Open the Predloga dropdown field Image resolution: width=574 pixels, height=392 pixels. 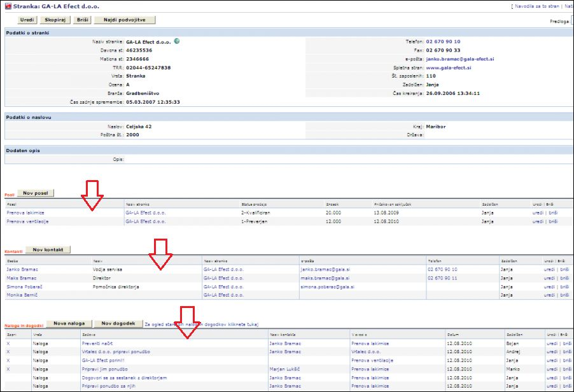[571, 21]
